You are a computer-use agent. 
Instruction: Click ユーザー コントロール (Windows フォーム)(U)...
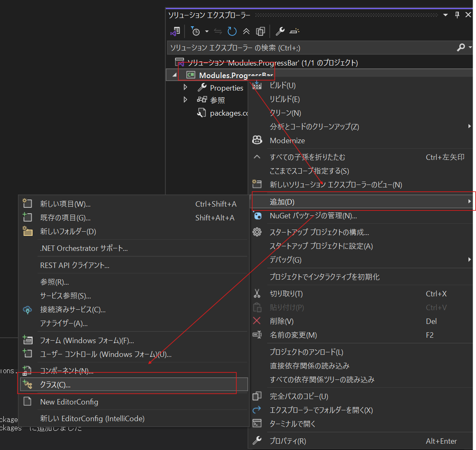(134, 354)
